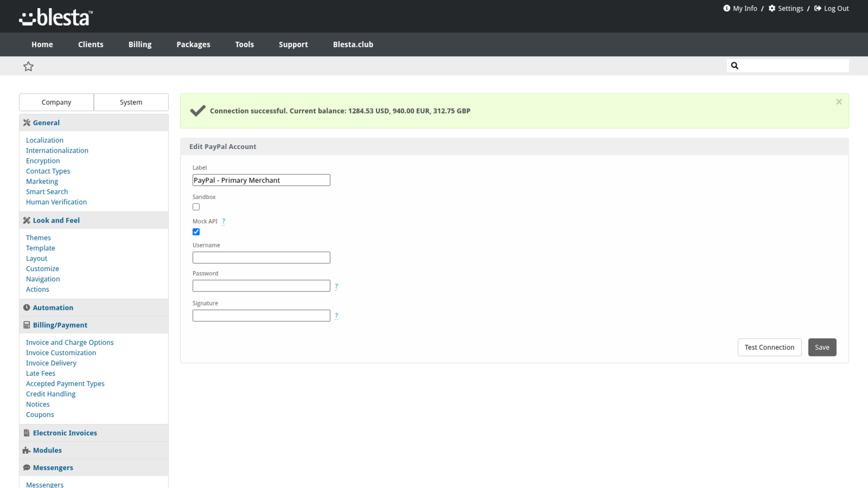Click the Log Out icon
Viewport: 868px width, 488px height.
(818, 8)
